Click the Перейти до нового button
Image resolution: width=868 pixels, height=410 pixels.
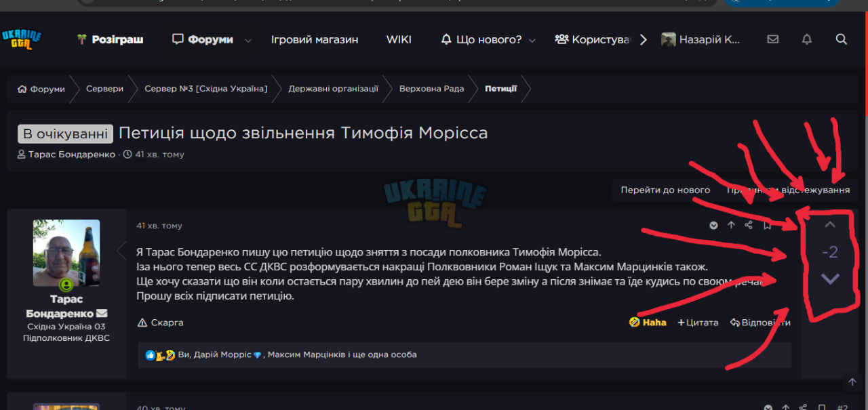pyautogui.click(x=665, y=190)
